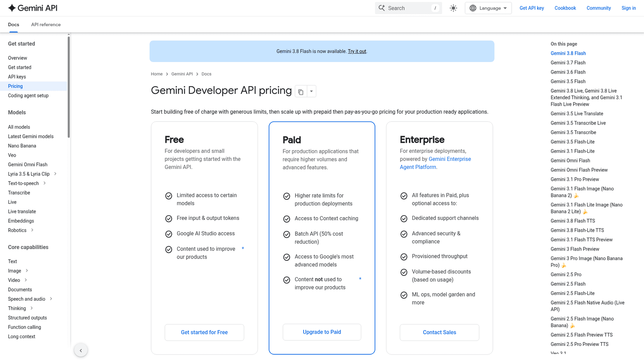Click the check icon beside Provisioned throughput
The height and width of the screenshot is (362, 644).
(x=404, y=257)
